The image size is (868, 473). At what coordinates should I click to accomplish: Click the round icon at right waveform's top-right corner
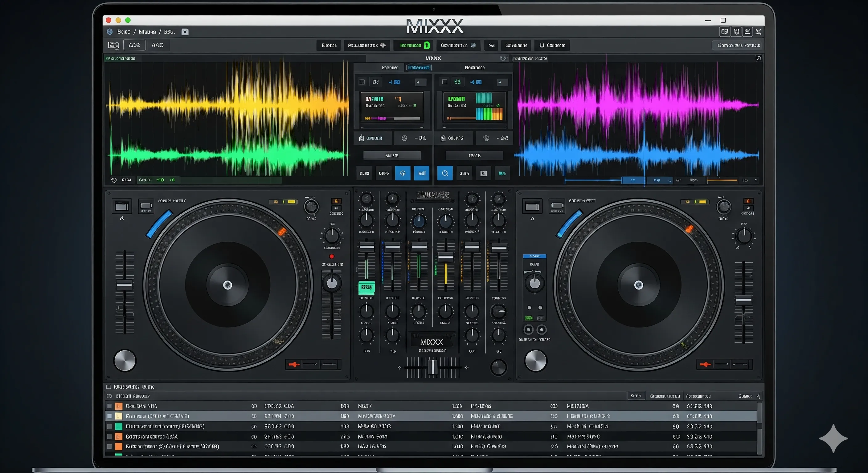759,58
